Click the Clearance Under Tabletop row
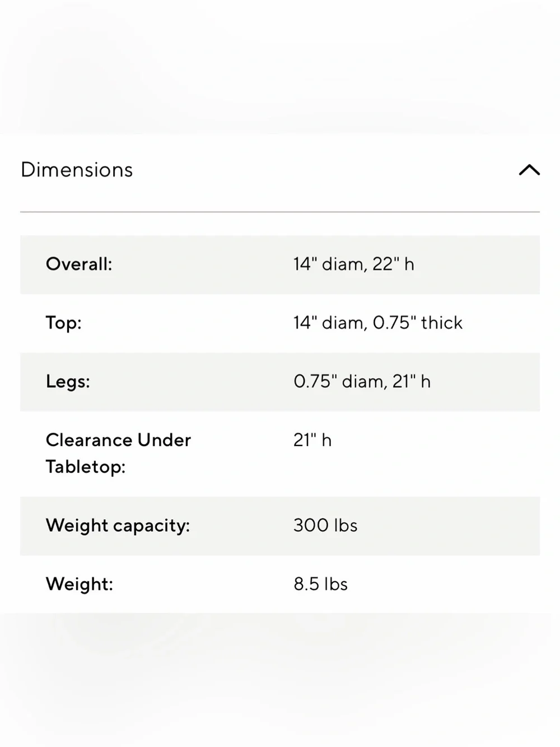This screenshot has width=560, height=747. [280, 454]
